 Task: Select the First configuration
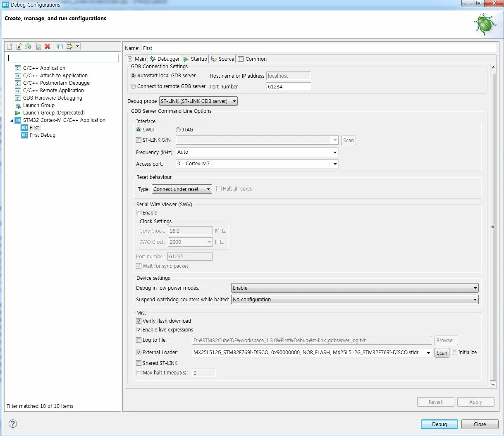[34, 128]
